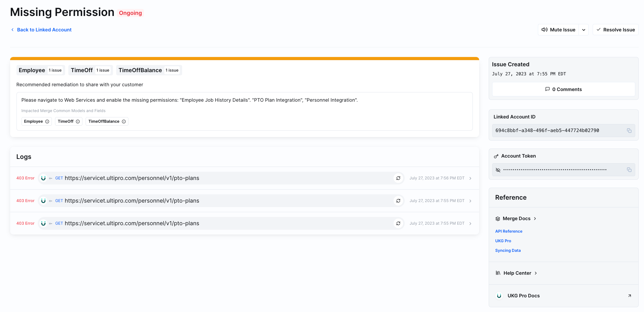The image size is (644, 312).
Task: Click the info icon on Employee chip
Action: pyautogui.click(x=47, y=121)
